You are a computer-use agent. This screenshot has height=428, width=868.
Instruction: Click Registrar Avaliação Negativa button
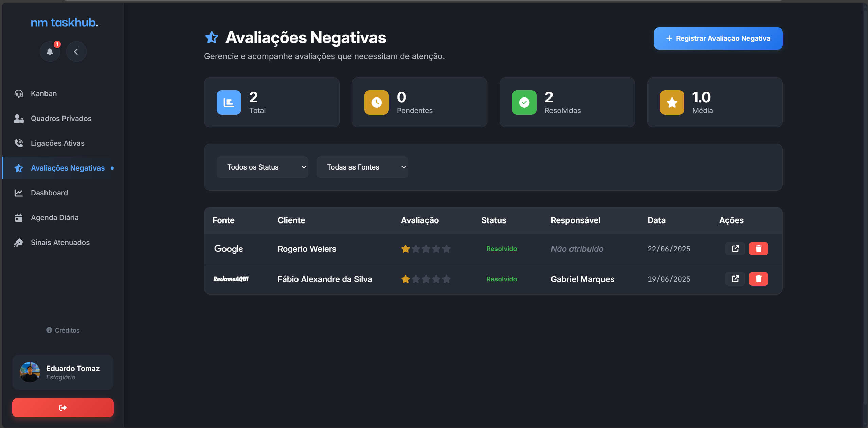point(718,38)
